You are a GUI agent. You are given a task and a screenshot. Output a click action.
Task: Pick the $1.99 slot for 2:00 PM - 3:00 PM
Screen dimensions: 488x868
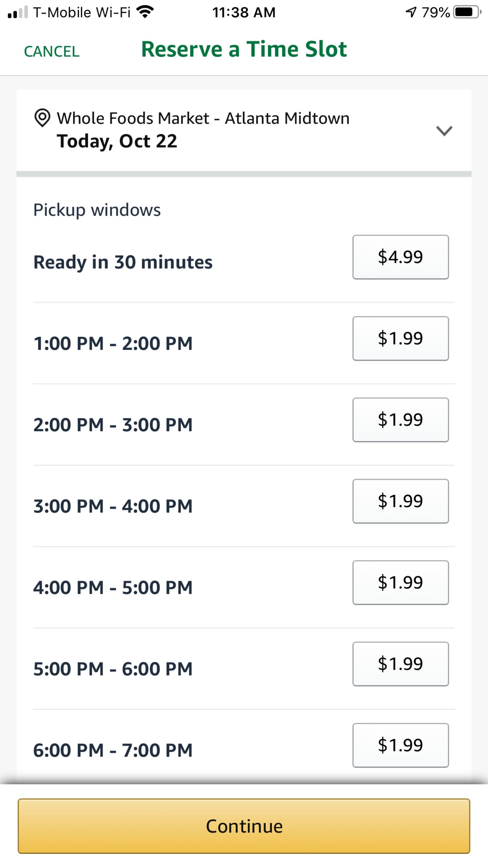(x=401, y=420)
